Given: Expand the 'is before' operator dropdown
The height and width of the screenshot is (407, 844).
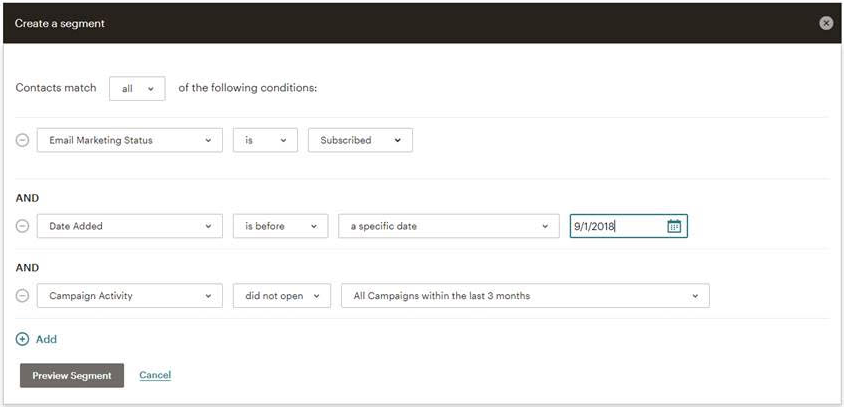Looking at the screenshot, I should tap(280, 226).
